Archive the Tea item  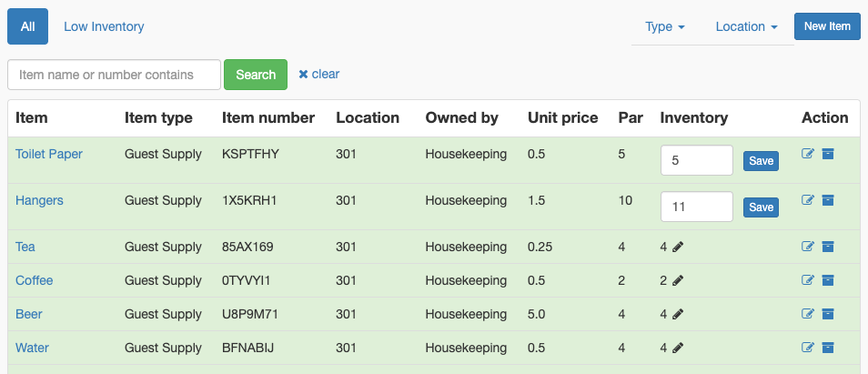[x=828, y=247]
